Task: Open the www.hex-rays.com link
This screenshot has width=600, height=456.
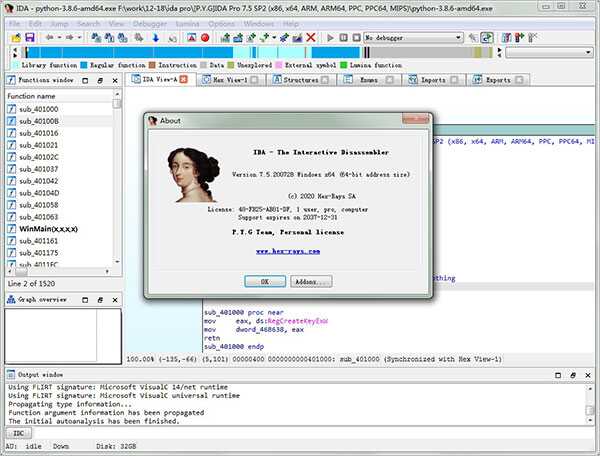Action: (x=287, y=252)
